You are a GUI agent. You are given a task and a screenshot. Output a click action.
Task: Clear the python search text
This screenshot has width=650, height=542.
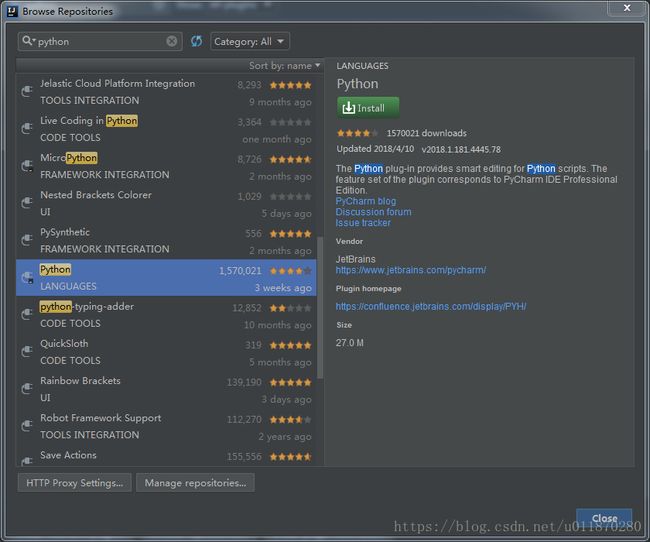172,41
